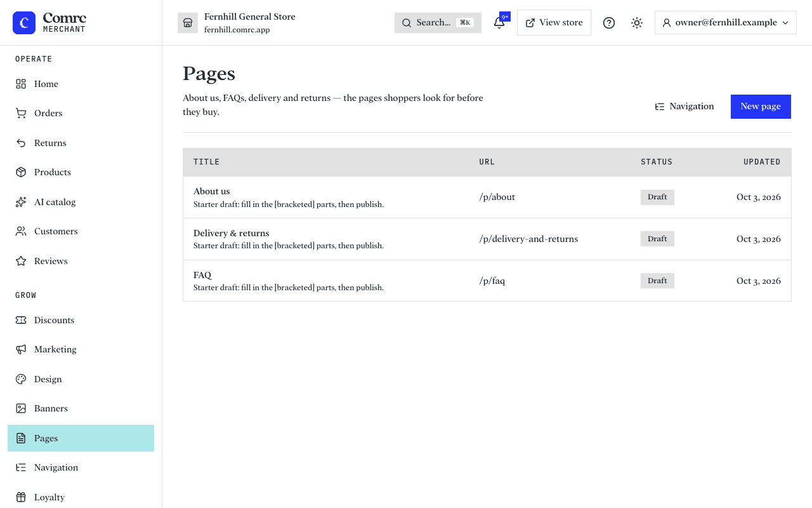812x508 pixels.
Task: Open the About us page row
Action: [487, 197]
